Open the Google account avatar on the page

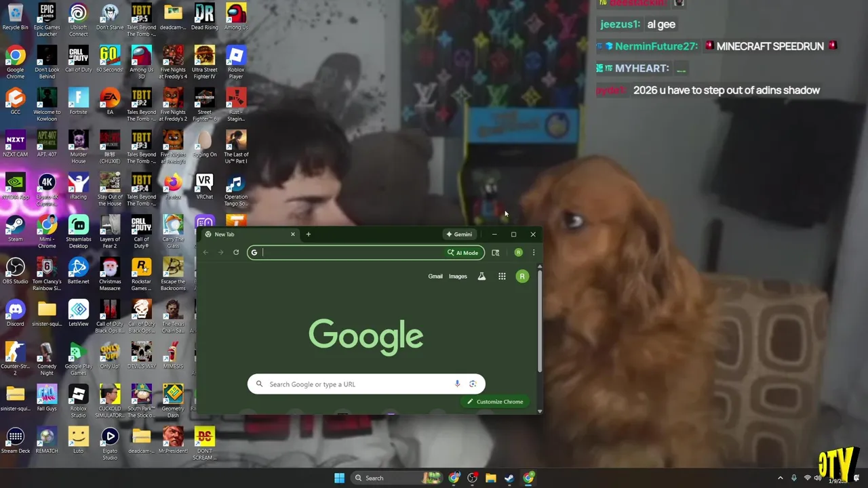pos(522,277)
